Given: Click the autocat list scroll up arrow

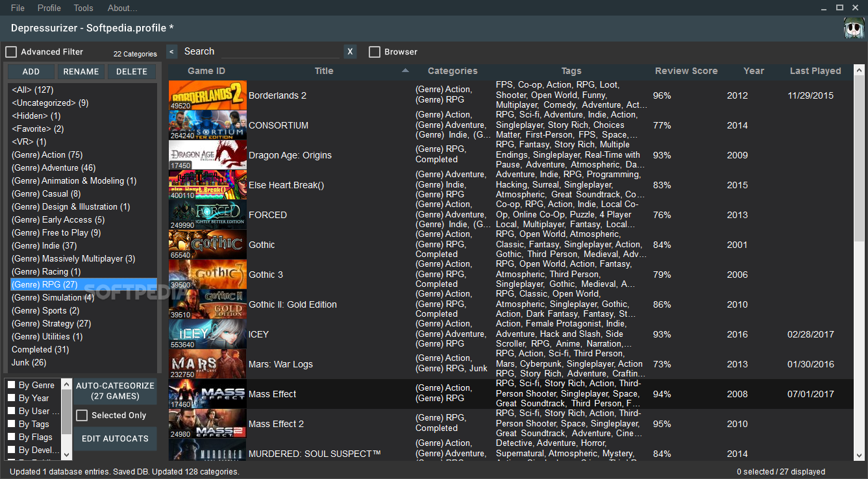Looking at the screenshot, I should [67, 385].
